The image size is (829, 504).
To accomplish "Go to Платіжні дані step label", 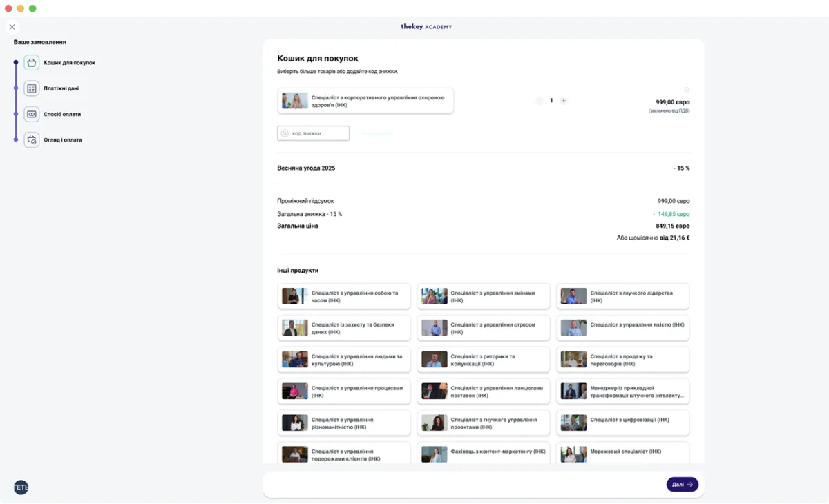I will click(61, 88).
